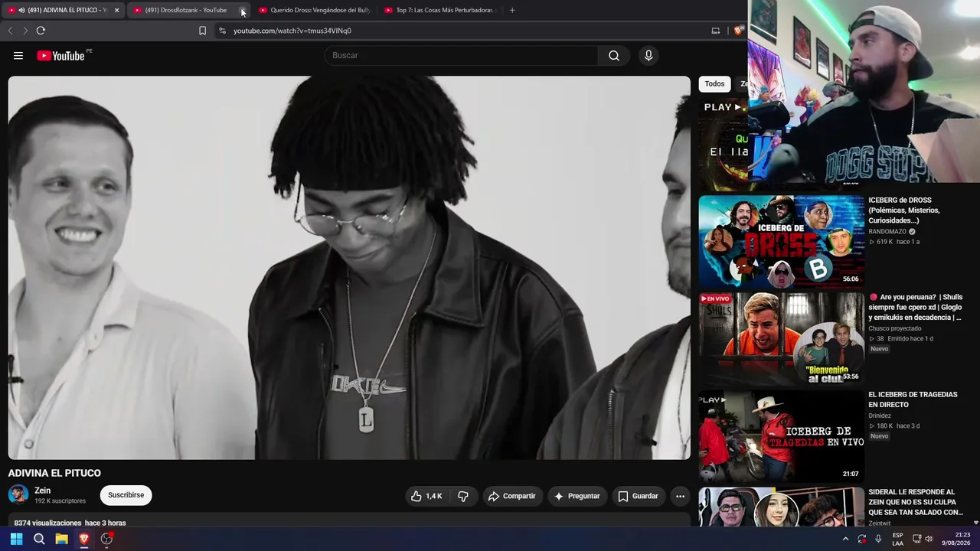Visit the RANDOMAZO channel
The image size is (980, 551).
[887, 232]
